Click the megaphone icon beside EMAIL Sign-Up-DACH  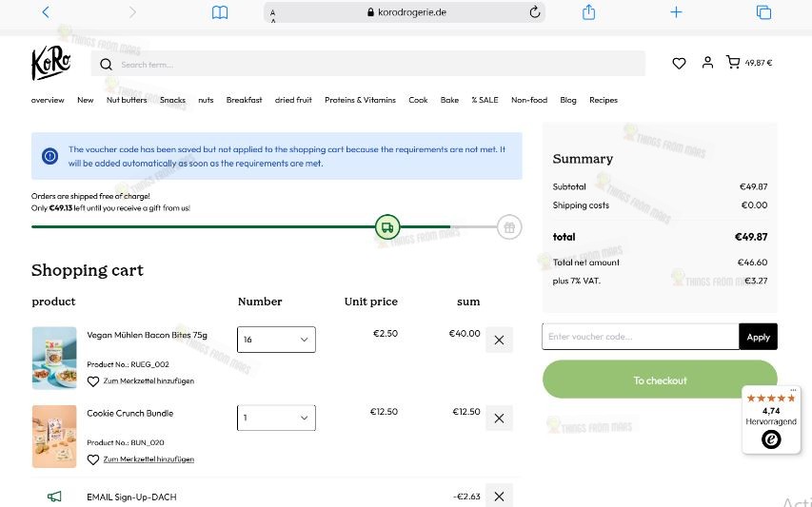pos(54,497)
